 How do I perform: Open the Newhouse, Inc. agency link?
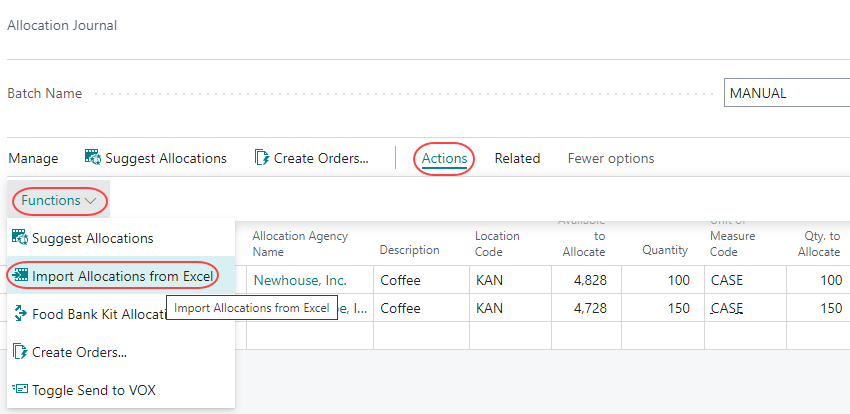pos(299,280)
